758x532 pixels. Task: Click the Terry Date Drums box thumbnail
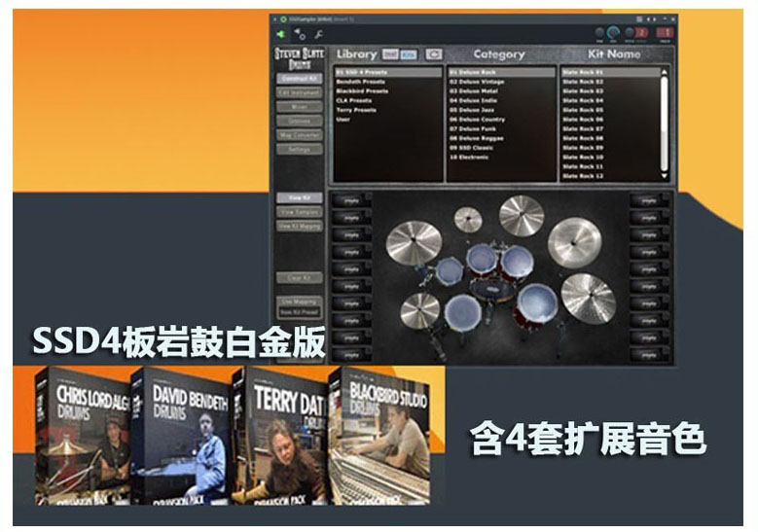click(284, 436)
